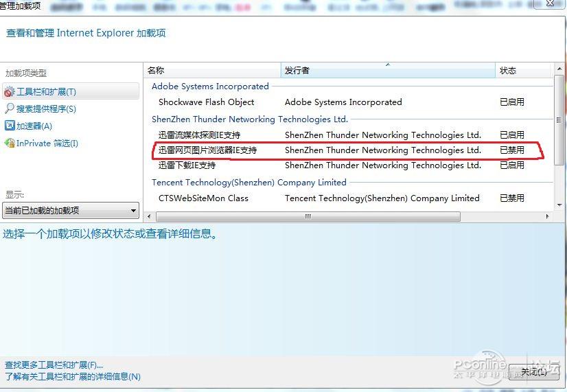Screen dimensions: 567x392
Task: Open the 当前已加载的加载项 display dropdown
Action: point(71,210)
